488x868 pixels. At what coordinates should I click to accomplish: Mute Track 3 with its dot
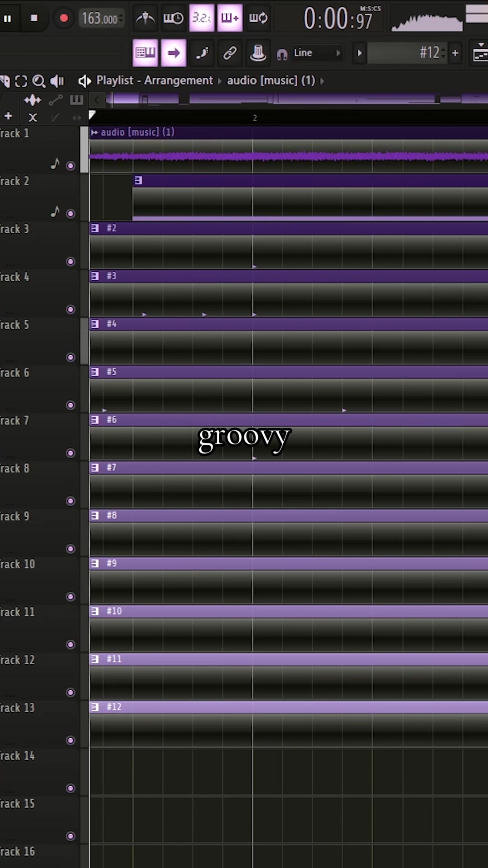click(70, 262)
